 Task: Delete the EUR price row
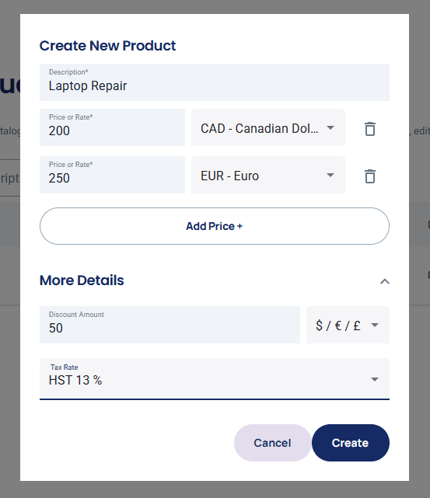[x=370, y=176]
